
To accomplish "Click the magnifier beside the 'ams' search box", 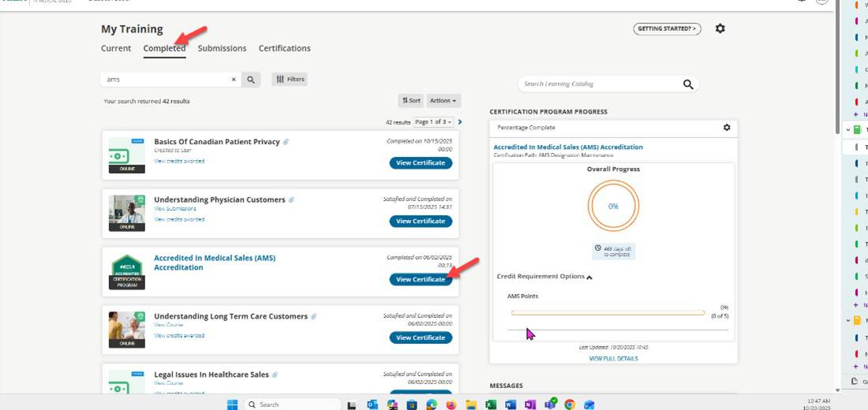I will [x=251, y=80].
